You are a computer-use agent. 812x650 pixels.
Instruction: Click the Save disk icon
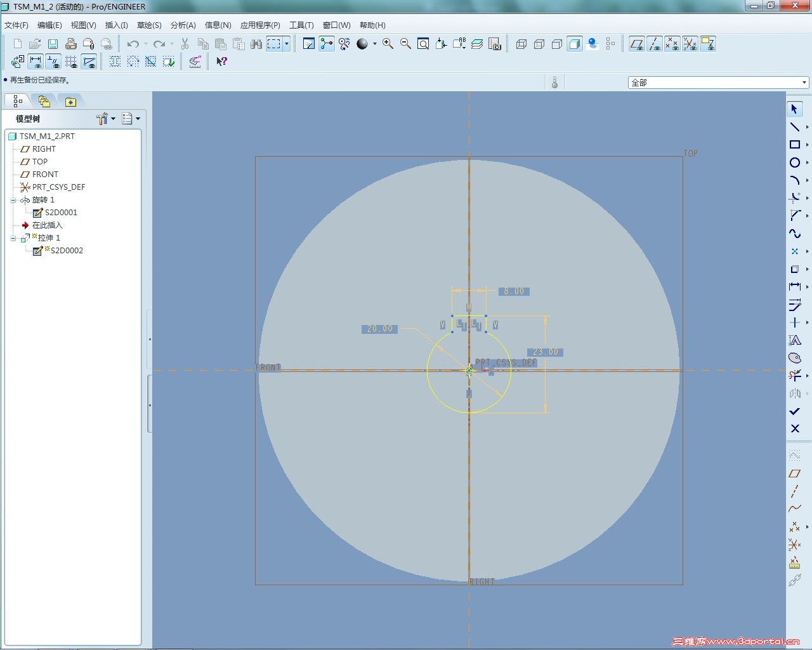pyautogui.click(x=53, y=44)
